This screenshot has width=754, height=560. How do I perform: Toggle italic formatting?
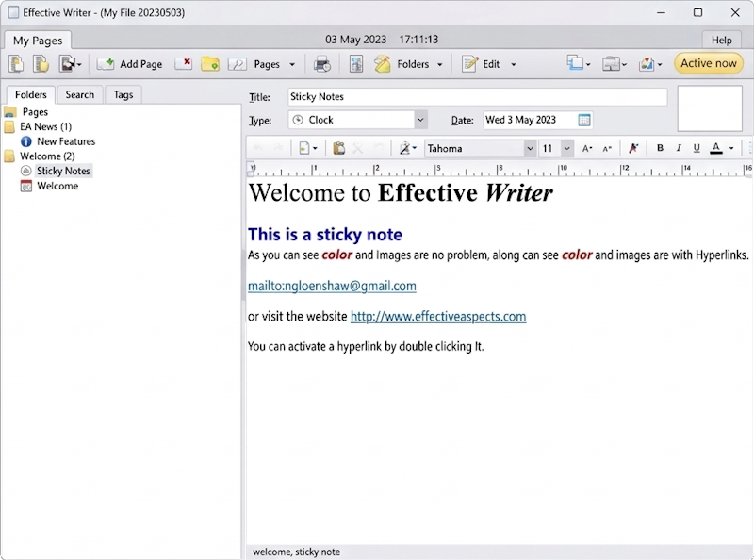[x=679, y=148]
